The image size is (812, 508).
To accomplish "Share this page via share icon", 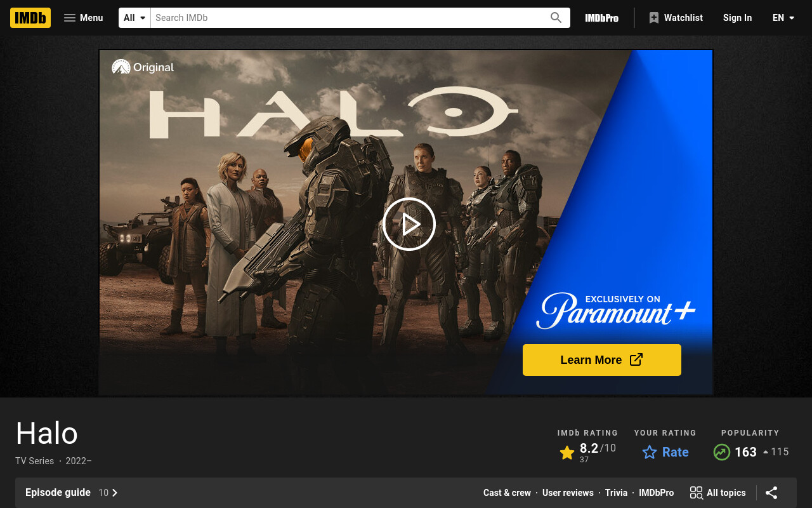I will pyautogui.click(x=771, y=493).
